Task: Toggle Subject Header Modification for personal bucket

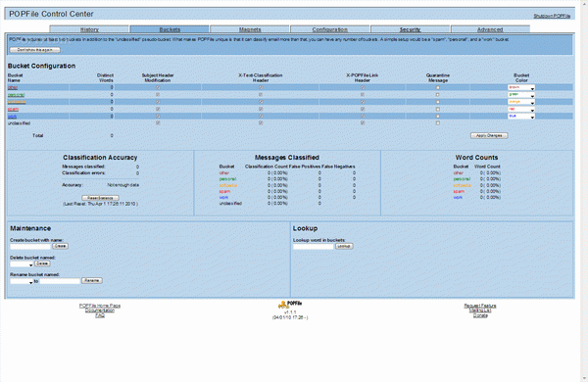Action: point(158,94)
